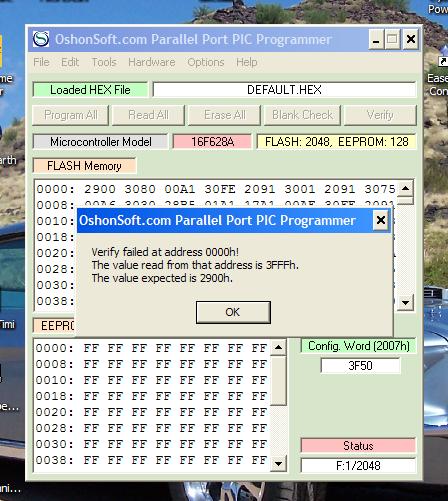Select EEPROM row 0000 in memory list

[x=152, y=348]
